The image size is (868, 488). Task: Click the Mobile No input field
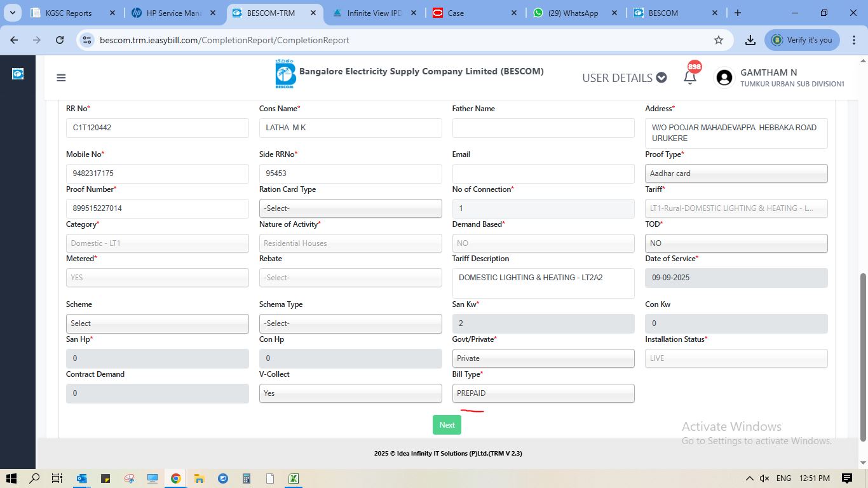(x=157, y=173)
